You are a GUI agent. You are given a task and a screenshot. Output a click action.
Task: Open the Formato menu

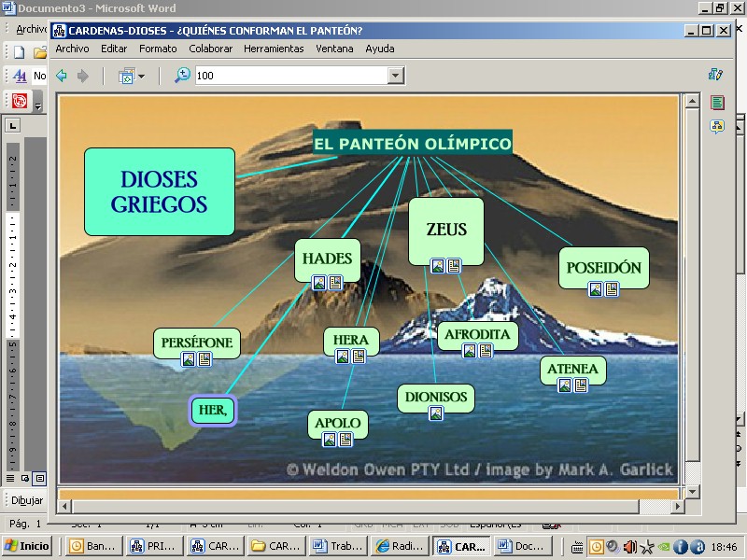click(158, 49)
